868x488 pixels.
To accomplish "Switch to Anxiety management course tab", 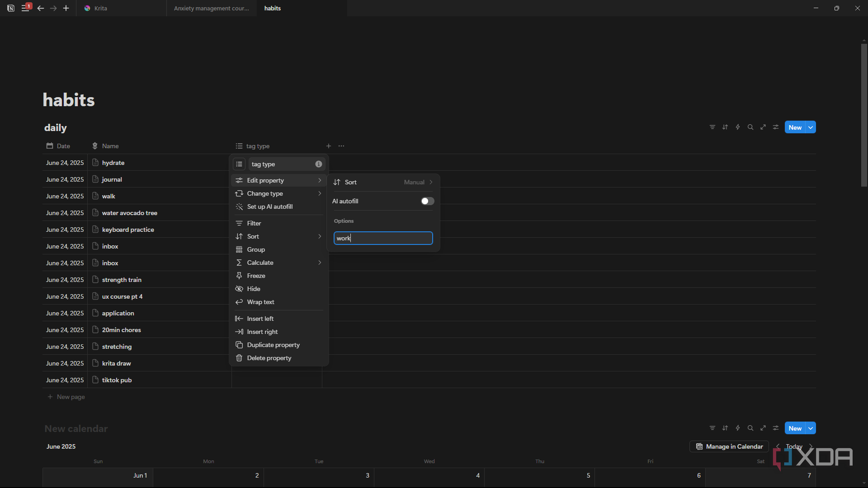I will click(212, 8).
